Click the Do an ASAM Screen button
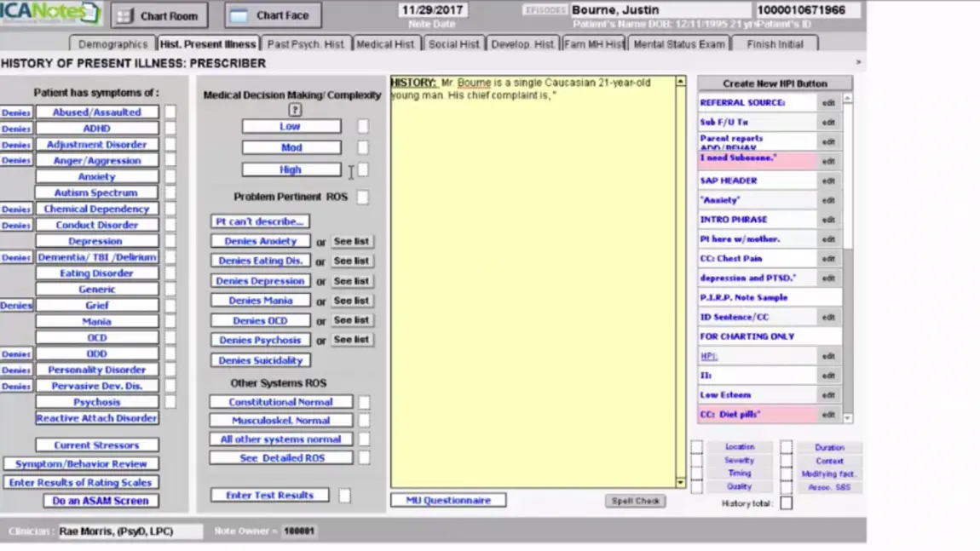The width and height of the screenshot is (980, 551). (x=100, y=500)
